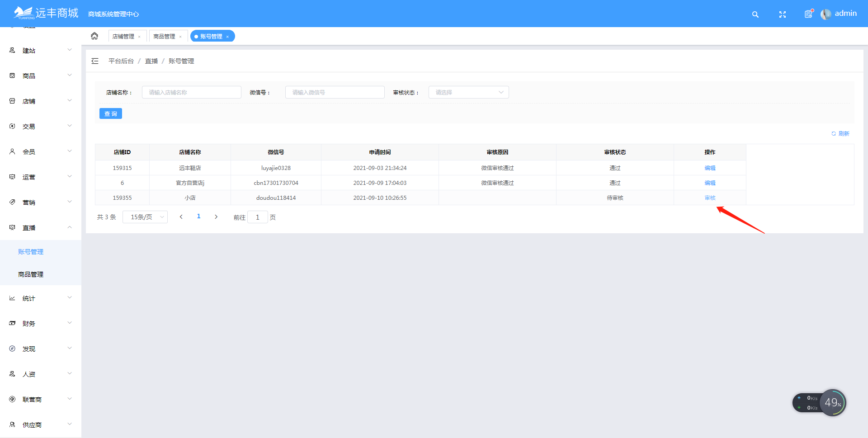Image resolution: width=868 pixels, height=438 pixels.
Task: Click the 店铺 sidebar icon
Action: [12, 101]
